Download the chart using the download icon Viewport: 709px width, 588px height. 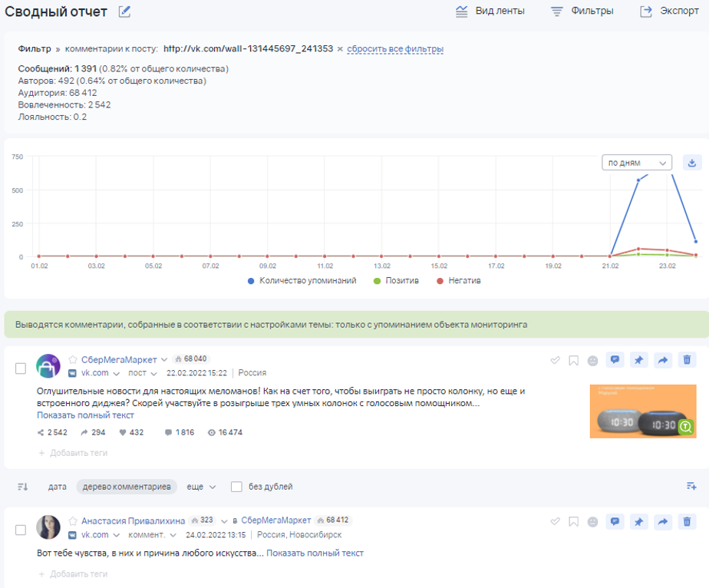pos(691,163)
